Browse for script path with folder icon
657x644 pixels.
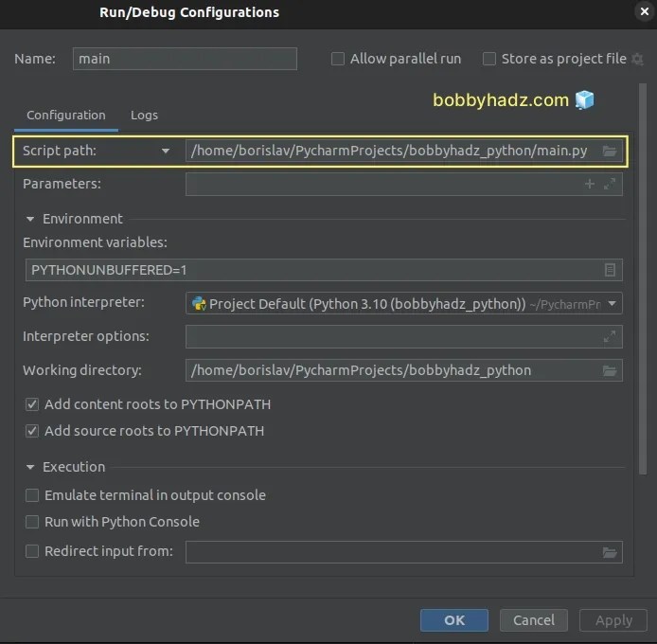[x=610, y=151]
